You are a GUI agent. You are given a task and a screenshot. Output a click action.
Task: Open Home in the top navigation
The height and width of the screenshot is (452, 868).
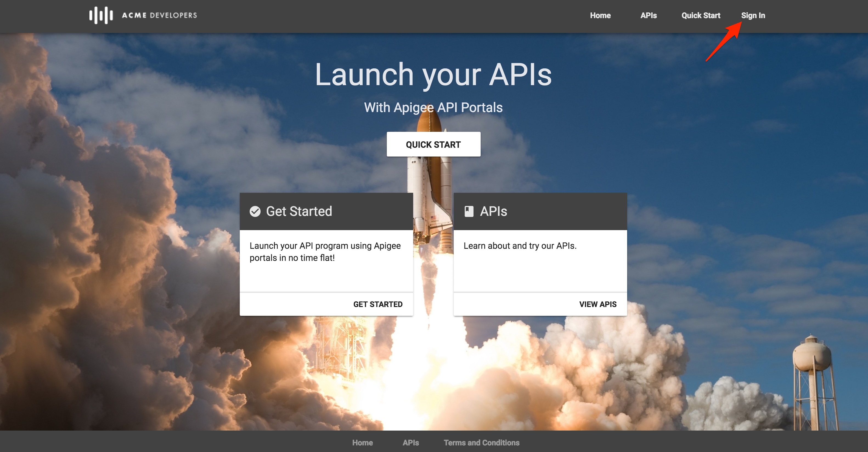coord(600,16)
